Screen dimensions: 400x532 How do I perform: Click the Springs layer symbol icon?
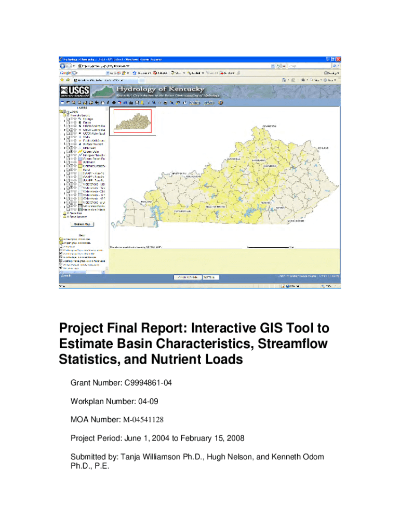(x=79, y=118)
